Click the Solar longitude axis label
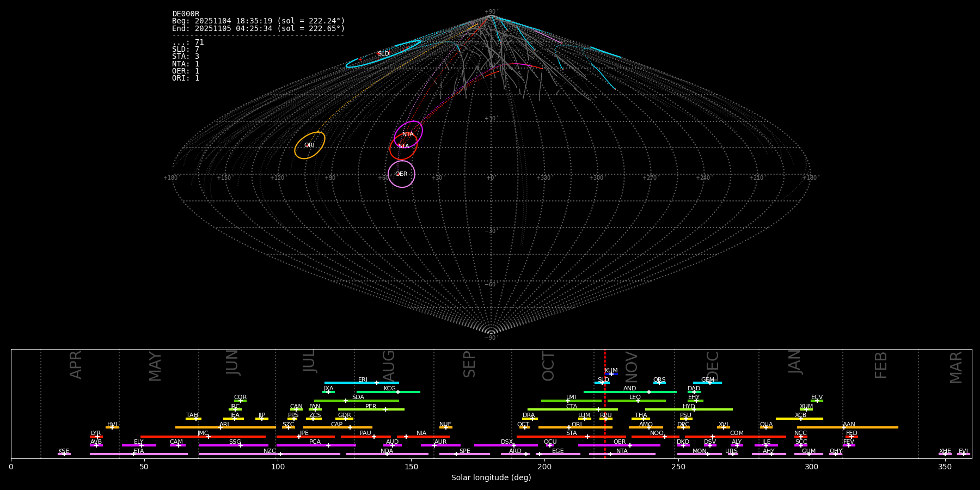980x490 pixels. point(491,478)
